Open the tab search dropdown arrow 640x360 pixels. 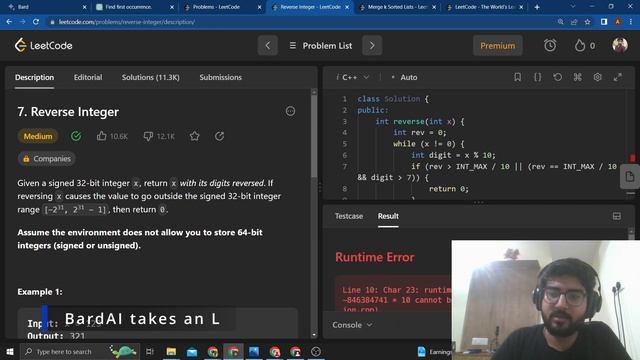pyautogui.click(x=573, y=7)
